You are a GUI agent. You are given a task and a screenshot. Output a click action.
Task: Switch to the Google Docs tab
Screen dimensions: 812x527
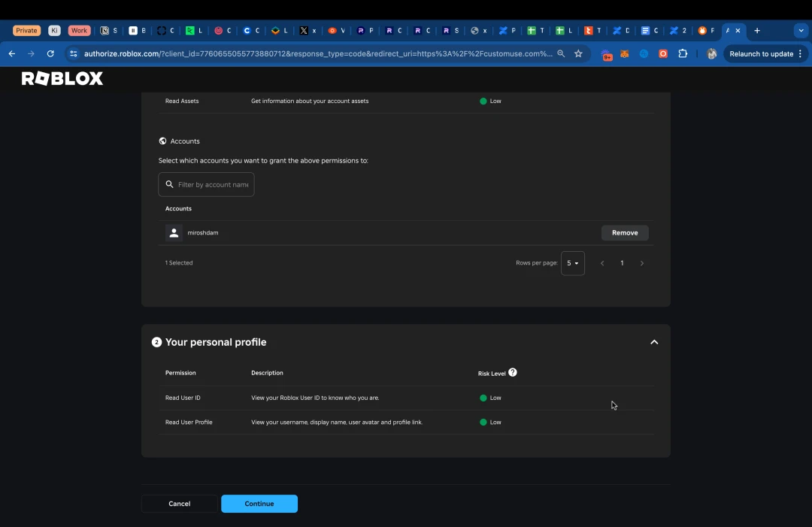pos(650,31)
